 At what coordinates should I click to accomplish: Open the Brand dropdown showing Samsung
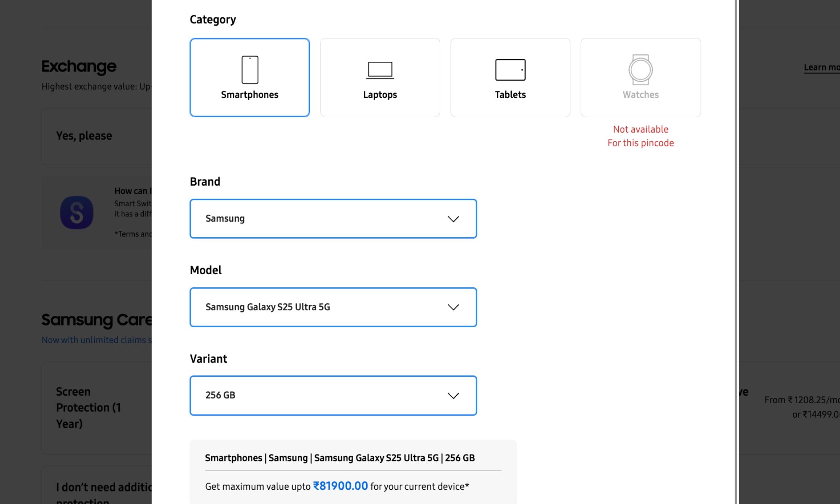[x=333, y=218]
